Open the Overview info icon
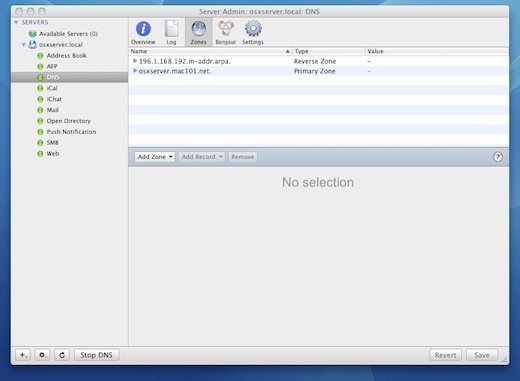This screenshot has width=520, height=381. [143, 29]
